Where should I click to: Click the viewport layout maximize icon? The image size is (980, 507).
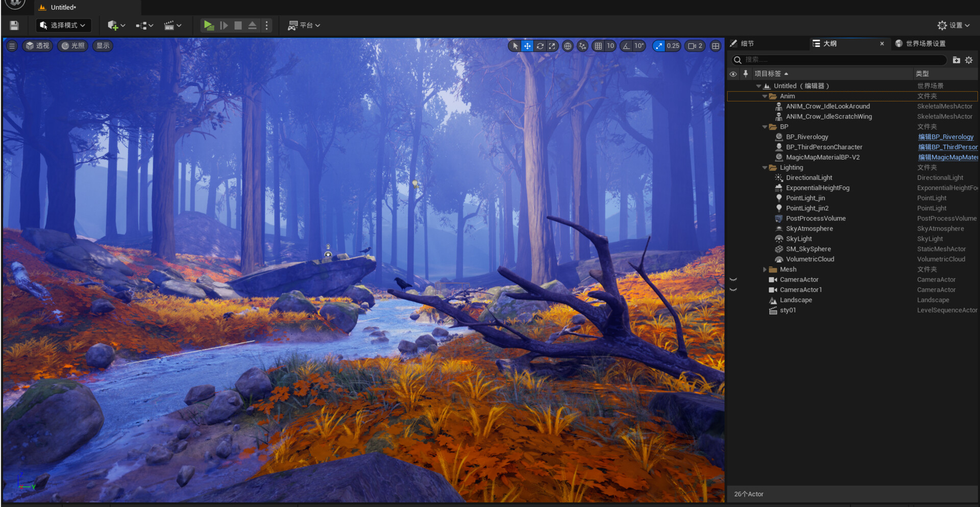715,46
